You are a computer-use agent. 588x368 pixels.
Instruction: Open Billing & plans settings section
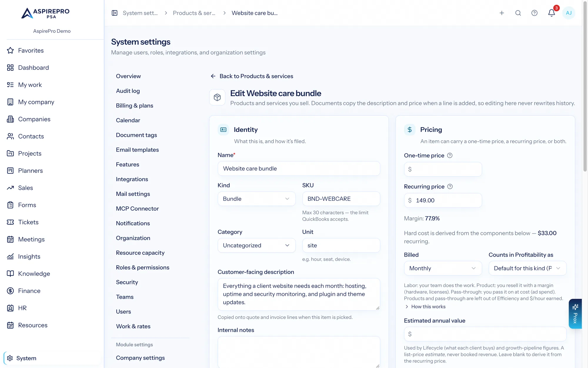pos(134,106)
